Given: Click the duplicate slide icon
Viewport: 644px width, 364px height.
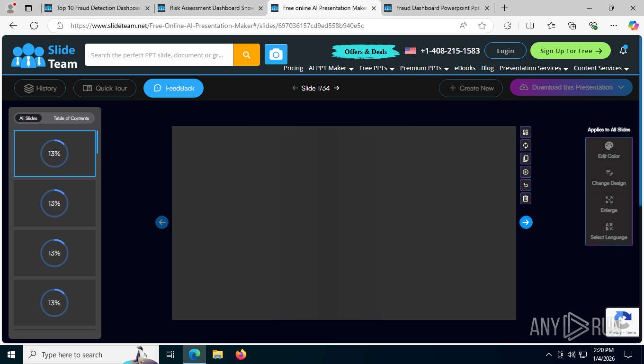Looking at the screenshot, I should click(x=526, y=159).
